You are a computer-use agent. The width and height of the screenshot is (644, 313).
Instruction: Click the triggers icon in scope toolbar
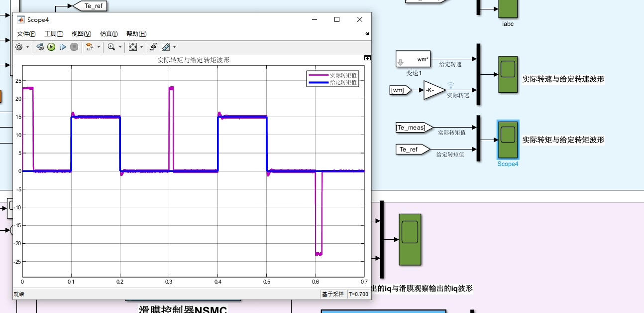pyautogui.click(x=154, y=47)
